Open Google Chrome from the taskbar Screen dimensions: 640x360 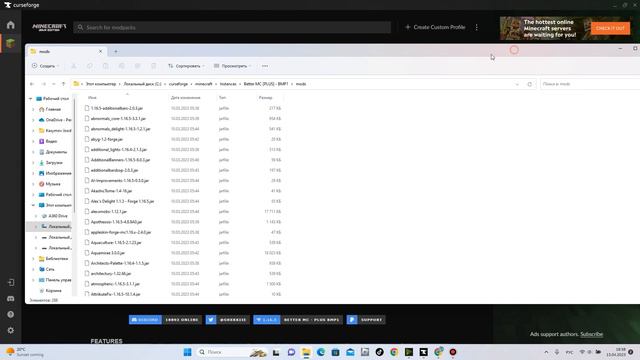[x=394, y=352]
